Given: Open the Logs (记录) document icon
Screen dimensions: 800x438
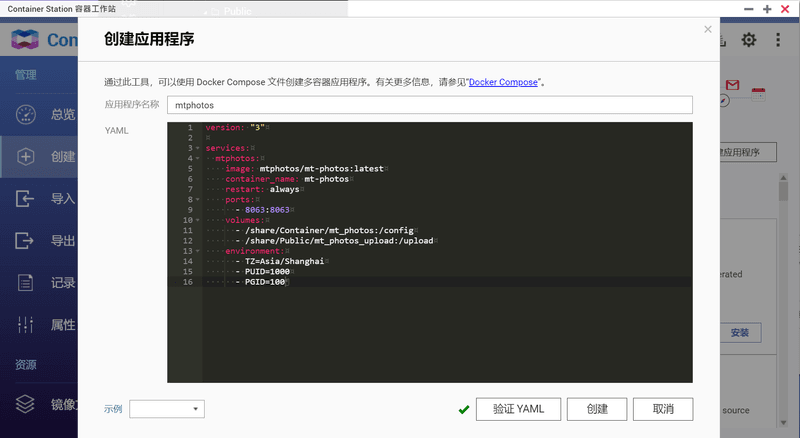Looking at the screenshot, I should 26,282.
